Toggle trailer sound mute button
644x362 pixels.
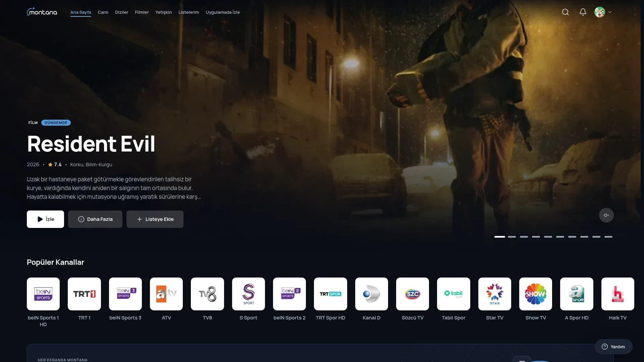pyautogui.click(x=606, y=215)
